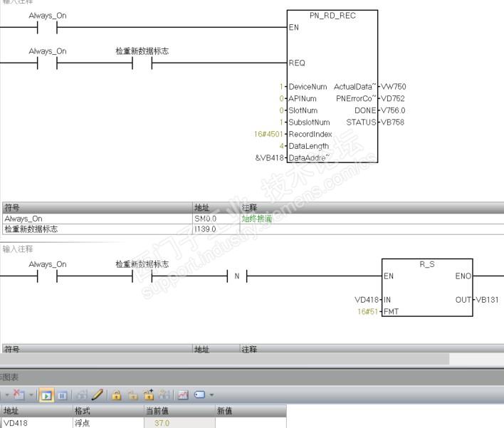
Task: Click the write all pencil icon
Action: click(x=97, y=395)
